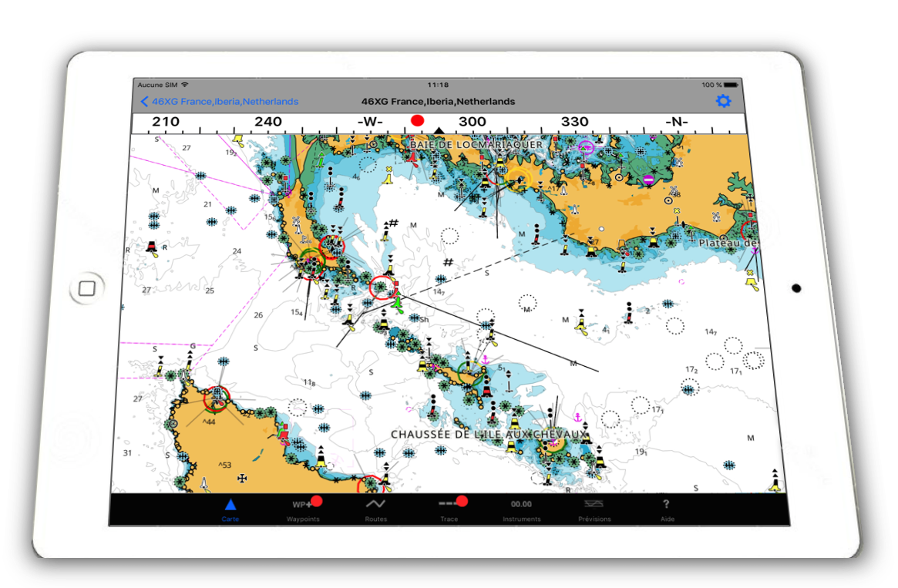Open the Waypoints tab

coord(304,509)
